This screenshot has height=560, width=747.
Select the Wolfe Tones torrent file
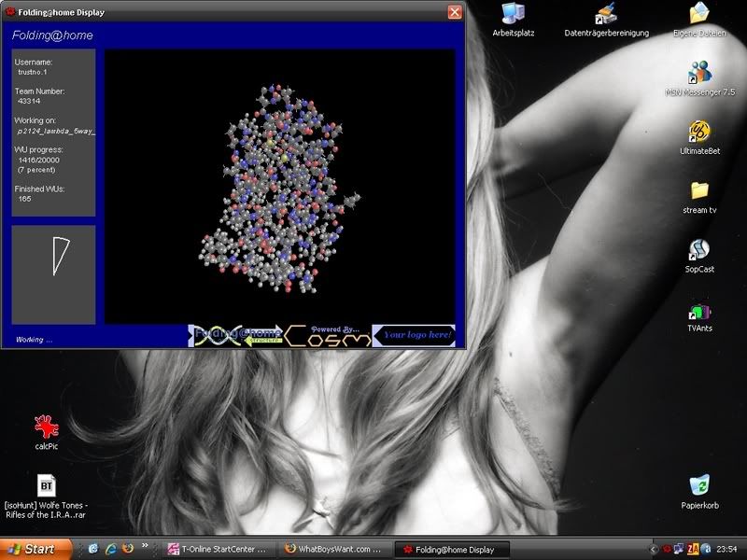tap(46, 486)
